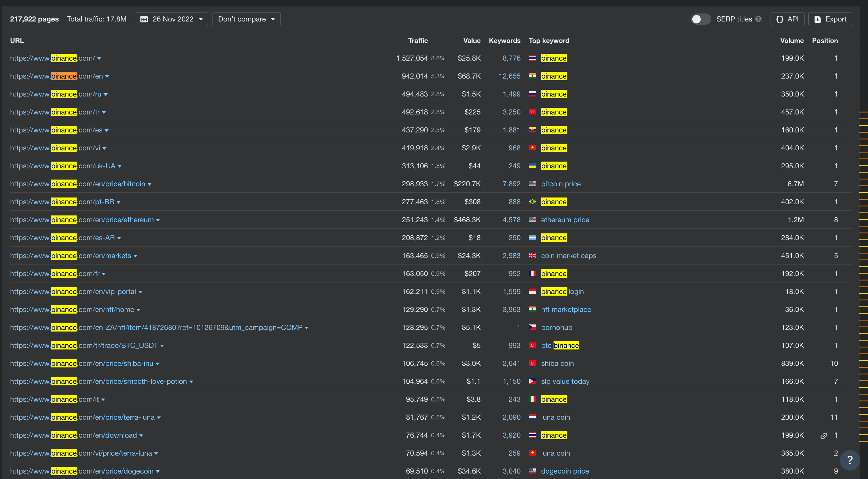Viewport: 868px width, 479px height.
Task: Open the binance.com/uk-UA URL link
Action: tap(63, 166)
